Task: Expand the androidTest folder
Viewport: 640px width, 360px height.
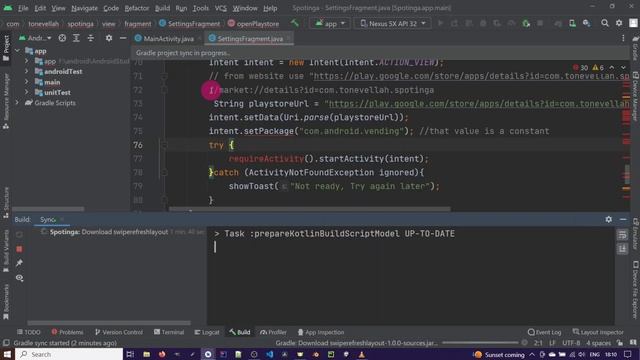Action: [27, 71]
